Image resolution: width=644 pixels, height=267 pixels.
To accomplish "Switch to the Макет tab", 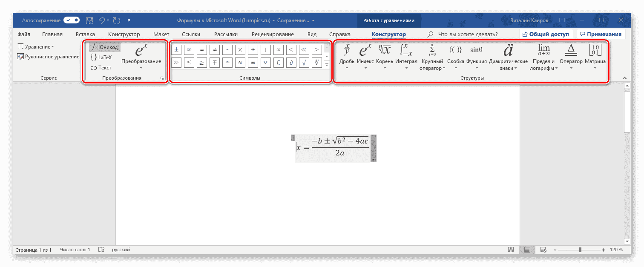I will pyautogui.click(x=161, y=34).
